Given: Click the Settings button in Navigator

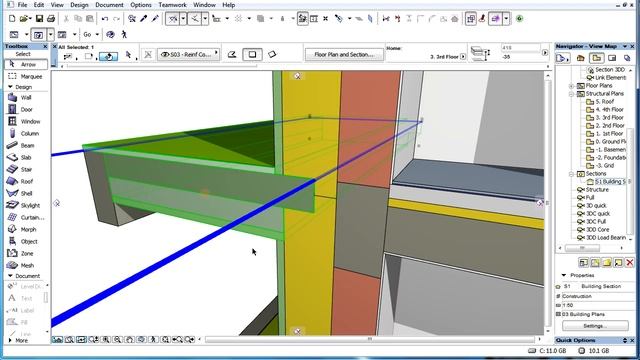Looking at the screenshot, I should 595,326.
